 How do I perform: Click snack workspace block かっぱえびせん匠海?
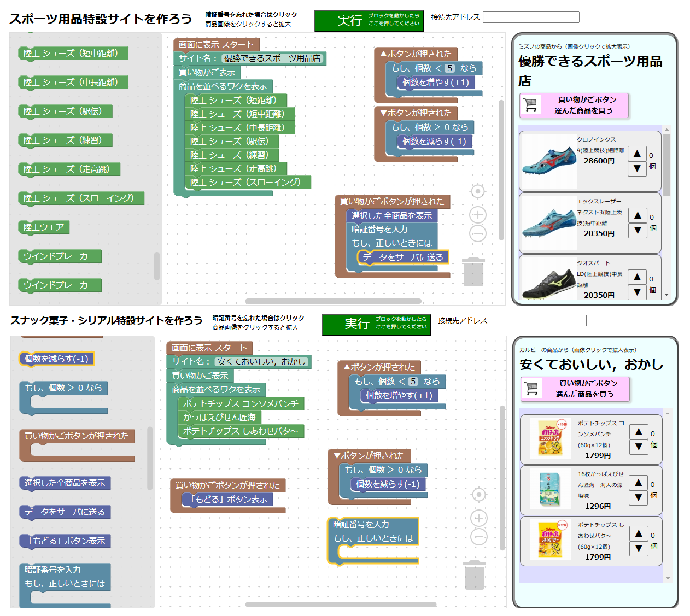point(220,418)
